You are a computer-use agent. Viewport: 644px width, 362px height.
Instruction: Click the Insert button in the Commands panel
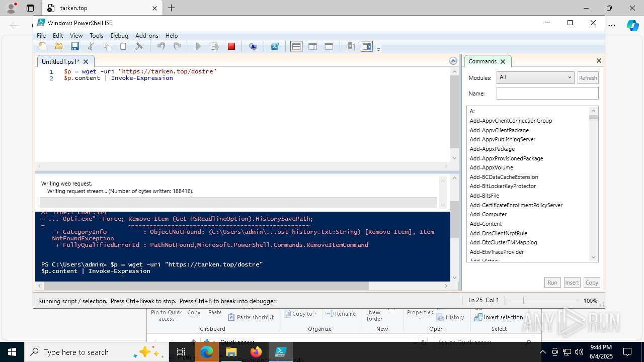pos(572,283)
